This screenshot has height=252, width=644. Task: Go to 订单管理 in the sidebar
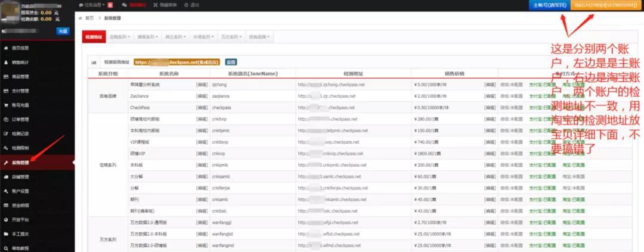(x=37, y=119)
